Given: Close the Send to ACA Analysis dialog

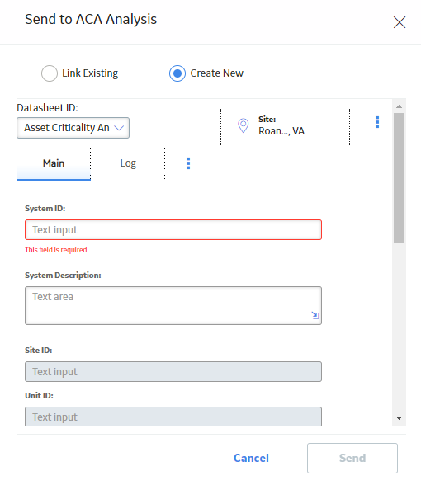Looking at the screenshot, I should 400,22.
